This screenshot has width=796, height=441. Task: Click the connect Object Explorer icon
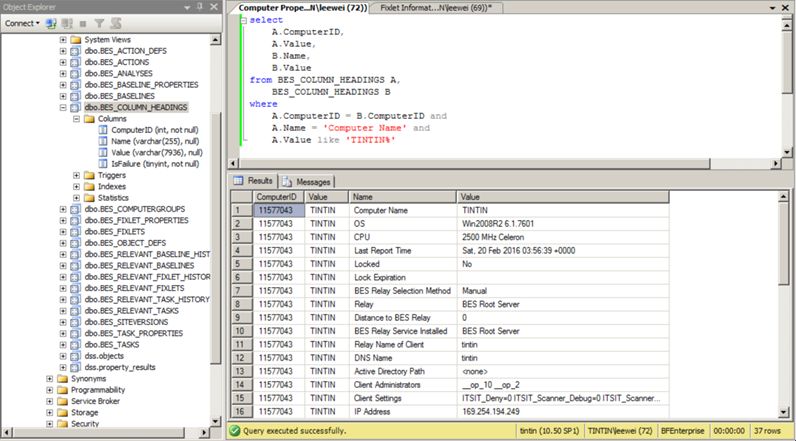pyautogui.click(x=51, y=23)
